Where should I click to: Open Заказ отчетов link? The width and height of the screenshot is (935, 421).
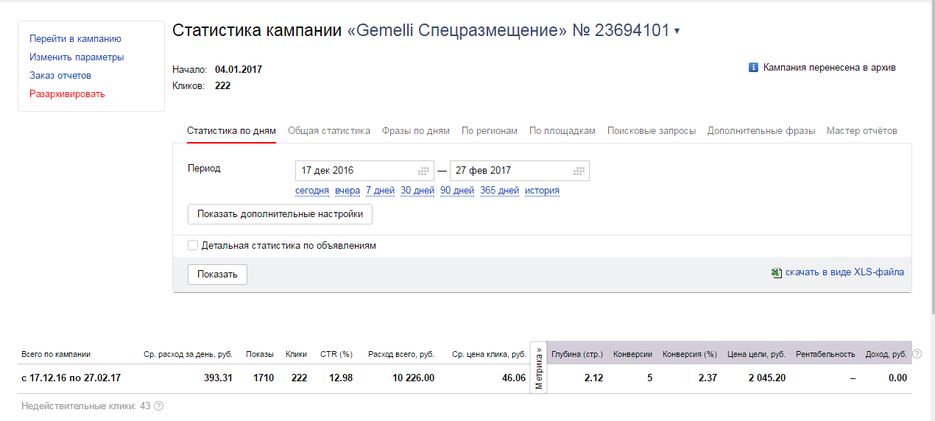click(x=60, y=76)
